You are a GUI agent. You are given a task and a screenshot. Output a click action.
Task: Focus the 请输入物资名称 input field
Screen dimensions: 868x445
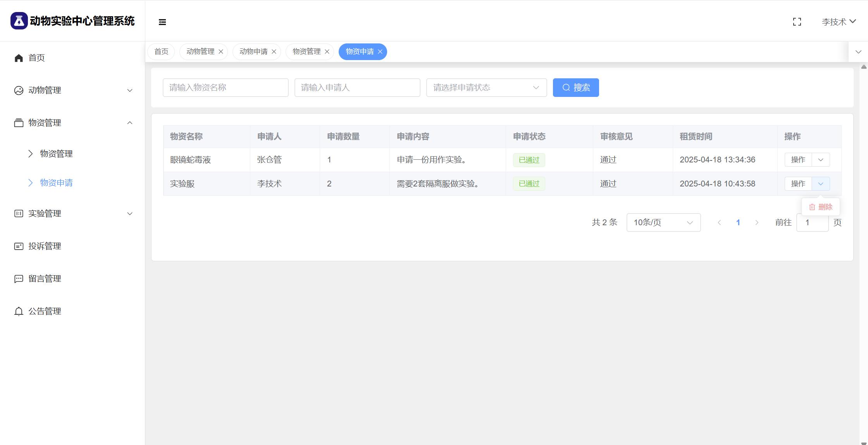click(226, 88)
